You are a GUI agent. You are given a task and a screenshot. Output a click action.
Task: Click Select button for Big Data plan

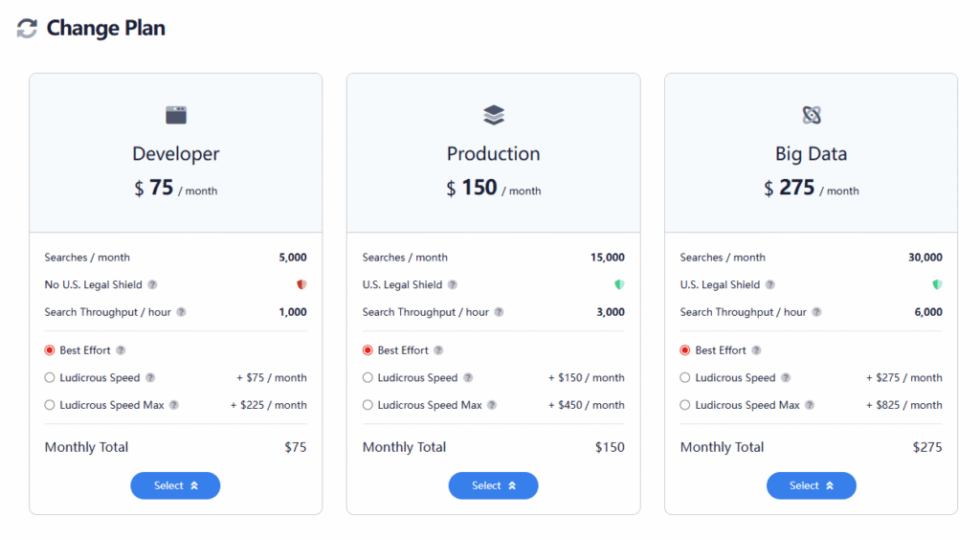click(811, 485)
